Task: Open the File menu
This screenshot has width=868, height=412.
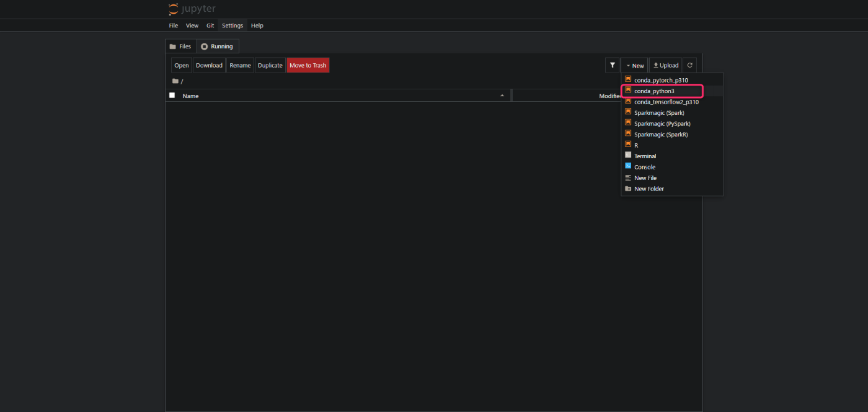Action: pos(174,25)
